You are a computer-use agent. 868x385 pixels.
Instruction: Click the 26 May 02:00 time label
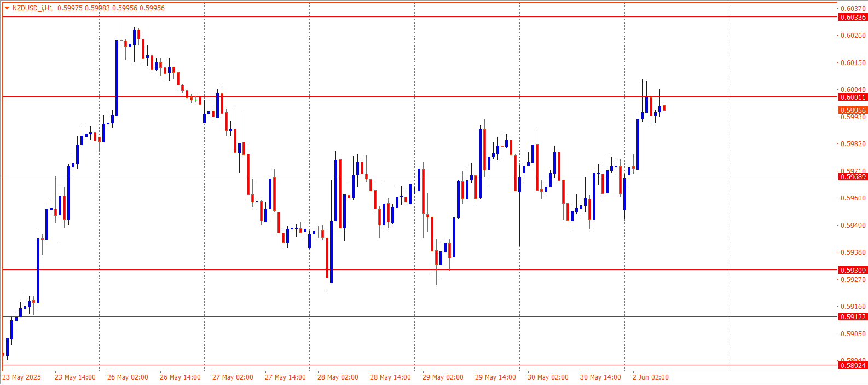pos(128,377)
